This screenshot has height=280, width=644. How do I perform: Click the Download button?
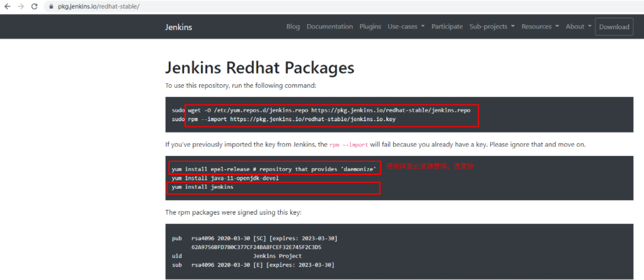(x=614, y=27)
